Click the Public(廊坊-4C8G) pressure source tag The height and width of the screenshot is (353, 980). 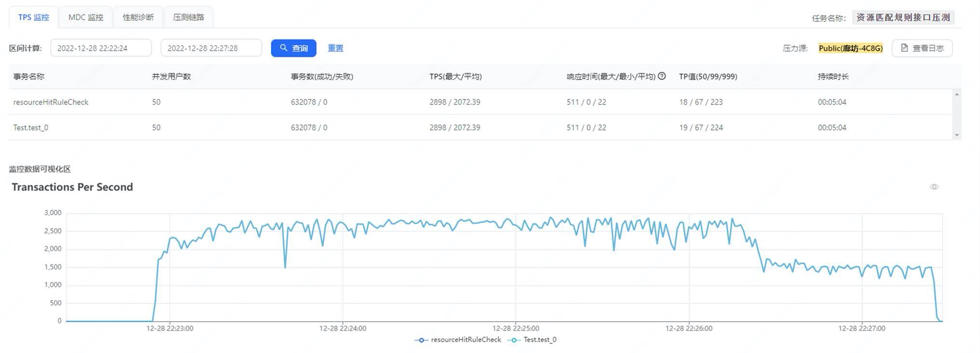point(851,48)
